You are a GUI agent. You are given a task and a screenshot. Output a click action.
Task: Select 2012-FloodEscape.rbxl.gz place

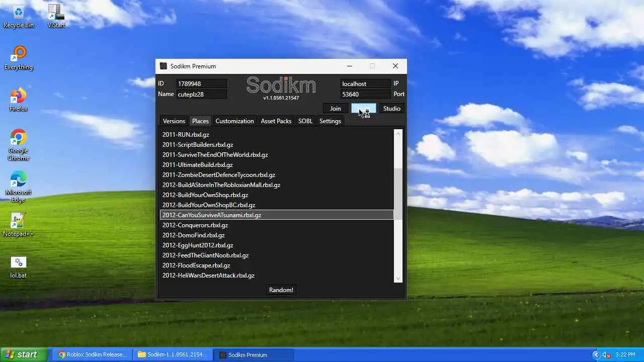[x=277, y=265]
